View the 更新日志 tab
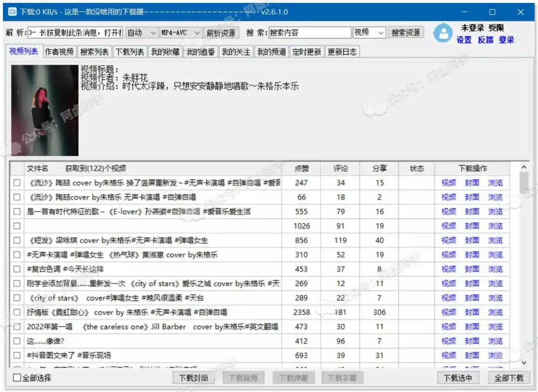Viewport: 538px width, 392px height. (342, 52)
